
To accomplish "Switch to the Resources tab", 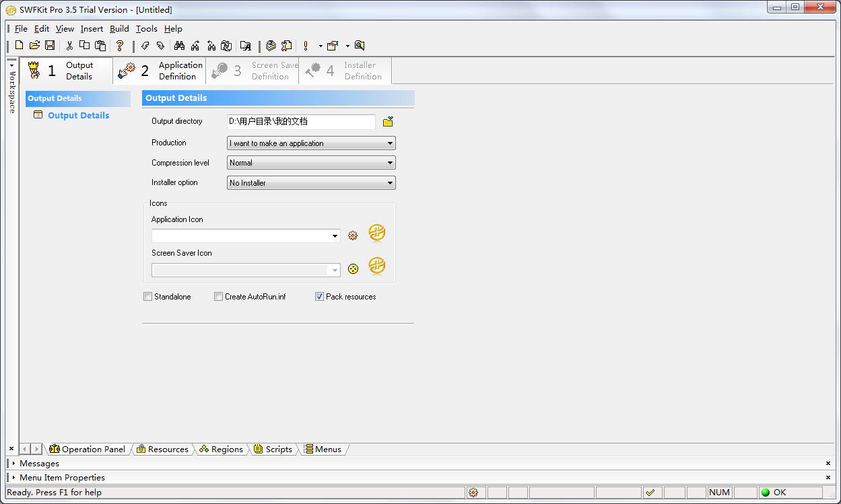I will tap(162, 449).
